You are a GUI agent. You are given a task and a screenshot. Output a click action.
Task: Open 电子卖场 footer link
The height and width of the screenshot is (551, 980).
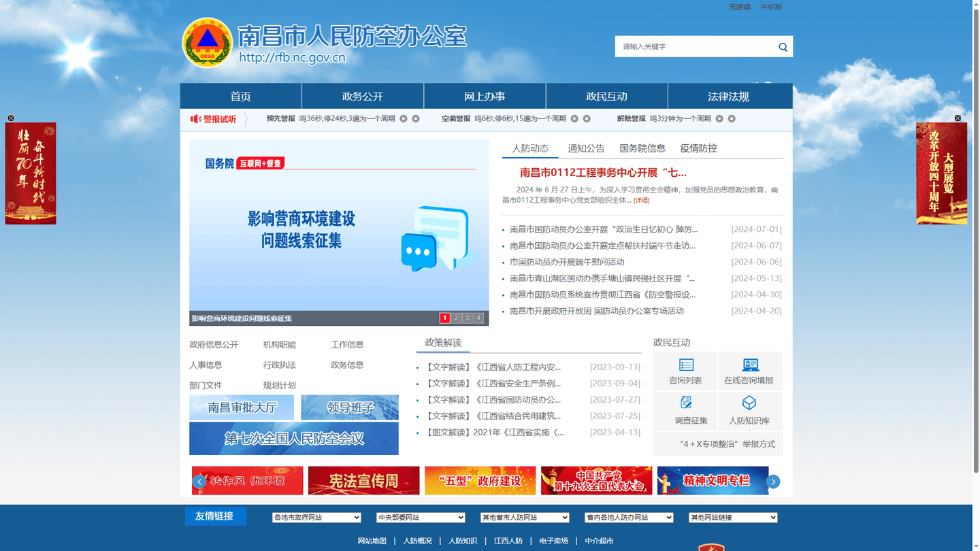553,541
